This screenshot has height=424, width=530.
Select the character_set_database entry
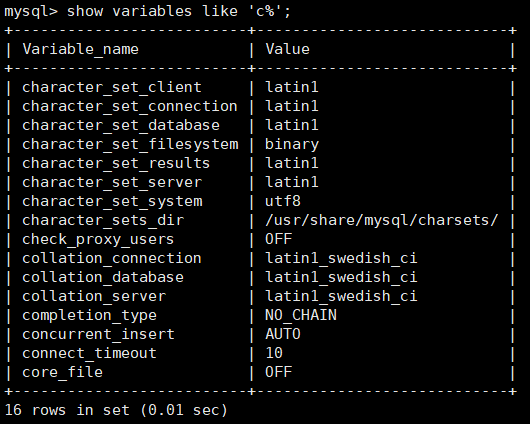click(x=121, y=125)
